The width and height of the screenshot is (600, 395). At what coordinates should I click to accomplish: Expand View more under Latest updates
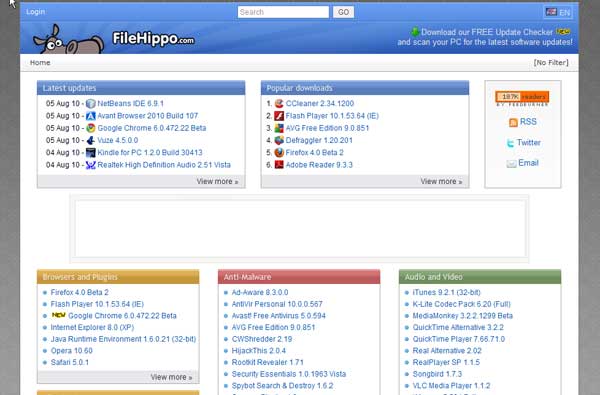pos(217,181)
